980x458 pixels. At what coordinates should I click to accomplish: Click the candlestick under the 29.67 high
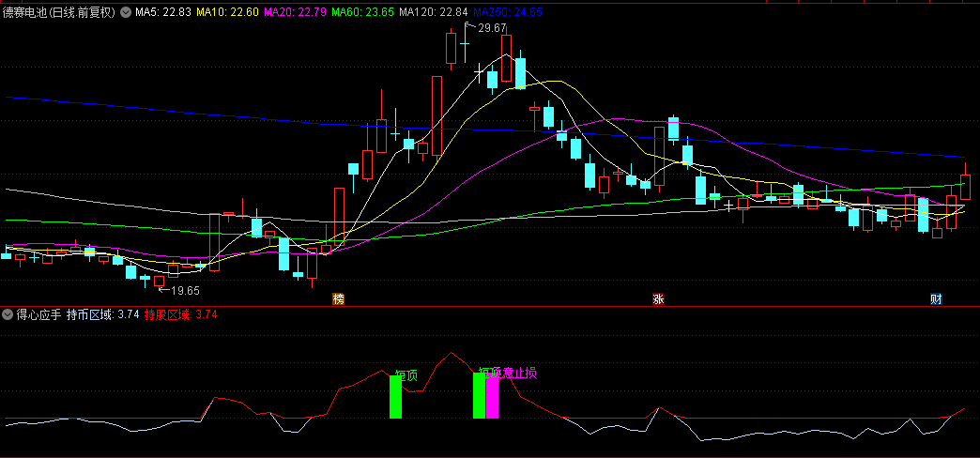tap(465, 42)
